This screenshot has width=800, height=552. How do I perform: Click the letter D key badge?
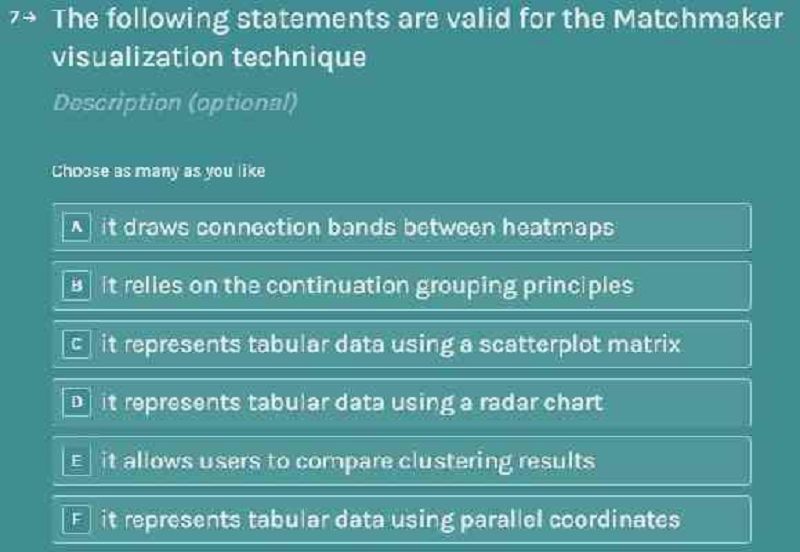77,403
